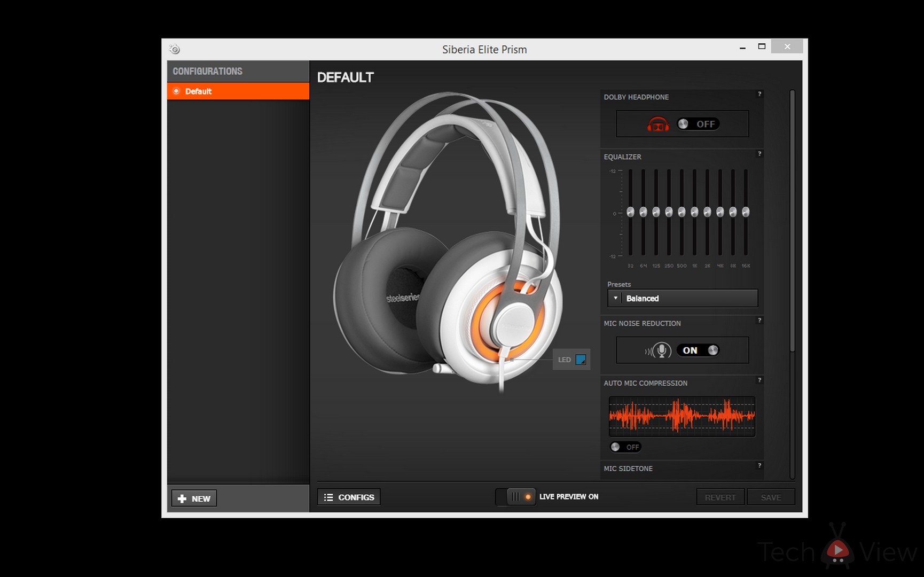Click the Dolby Headphone red headset icon

pyautogui.click(x=658, y=124)
